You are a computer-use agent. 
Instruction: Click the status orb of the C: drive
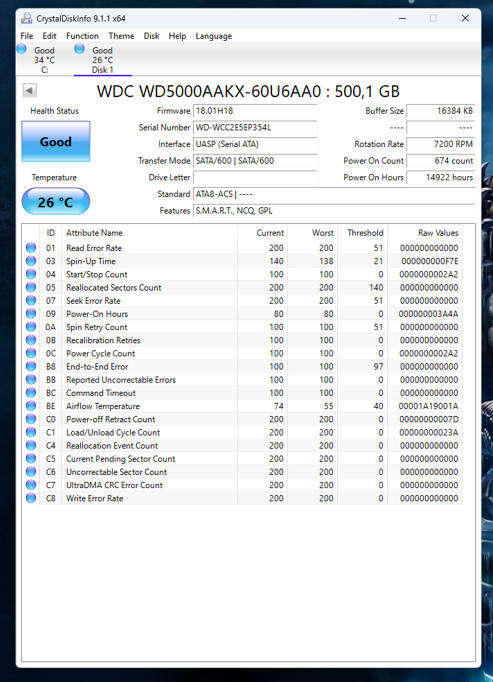point(22,49)
